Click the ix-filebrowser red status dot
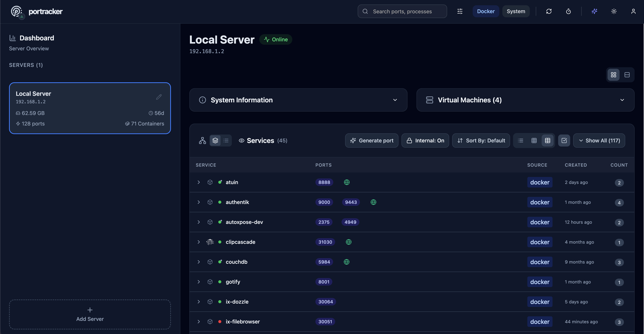The height and width of the screenshot is (334, 644). coord(220,321)
